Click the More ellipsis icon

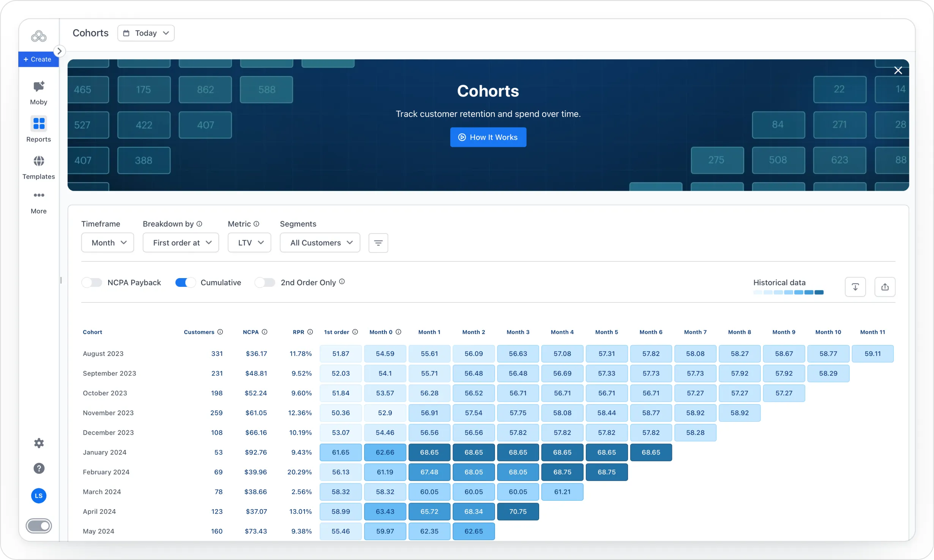click(39, 195)
